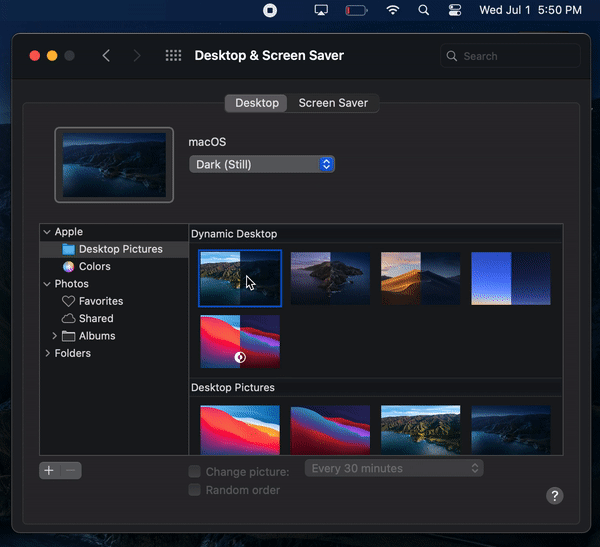Click the Help question mark button
The height and width of the screenshot is (547, 600).
pos(555,496)
